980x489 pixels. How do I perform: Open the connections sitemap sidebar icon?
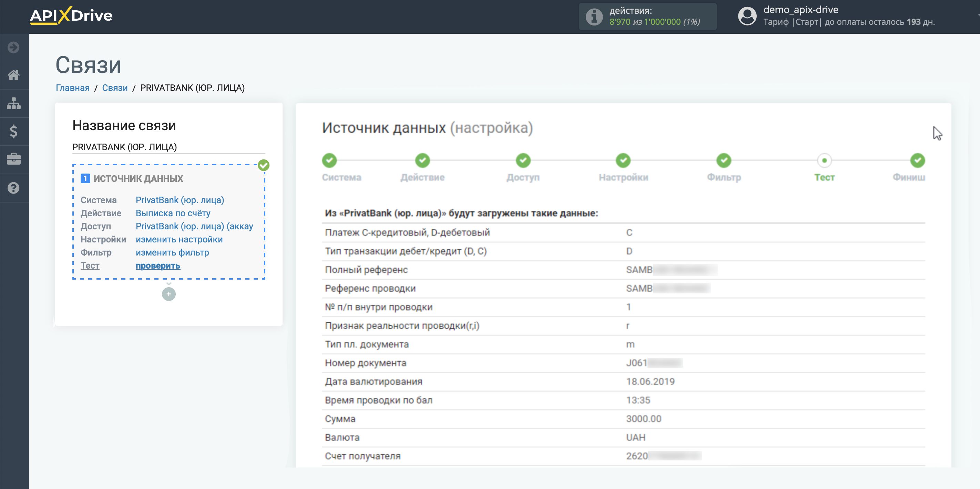click(14, 103)
